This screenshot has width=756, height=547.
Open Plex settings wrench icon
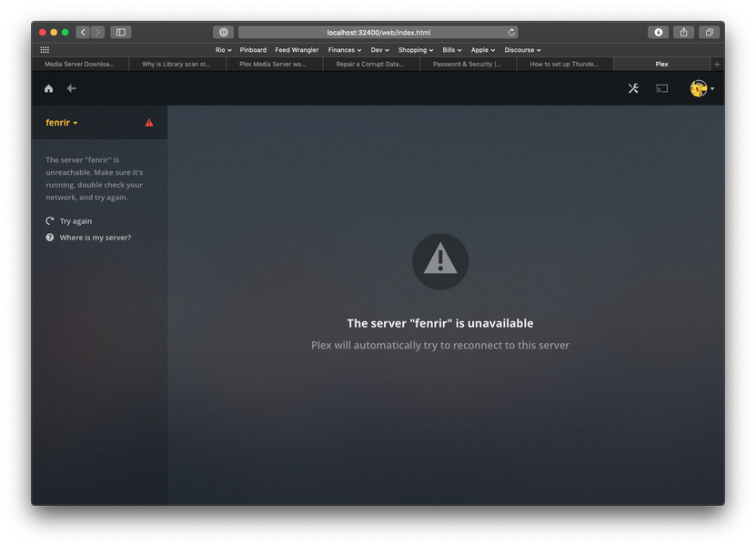[x=633, y=88]
